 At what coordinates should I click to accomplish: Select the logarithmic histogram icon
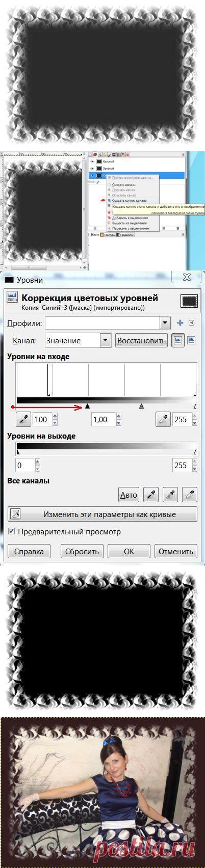pyautogui.click(x=192, y=340)
